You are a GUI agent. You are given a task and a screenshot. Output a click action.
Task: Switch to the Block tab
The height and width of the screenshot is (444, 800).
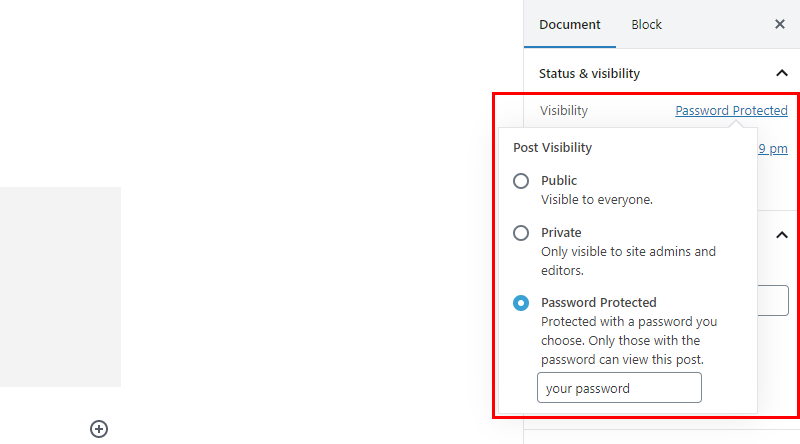pos(646,24)
